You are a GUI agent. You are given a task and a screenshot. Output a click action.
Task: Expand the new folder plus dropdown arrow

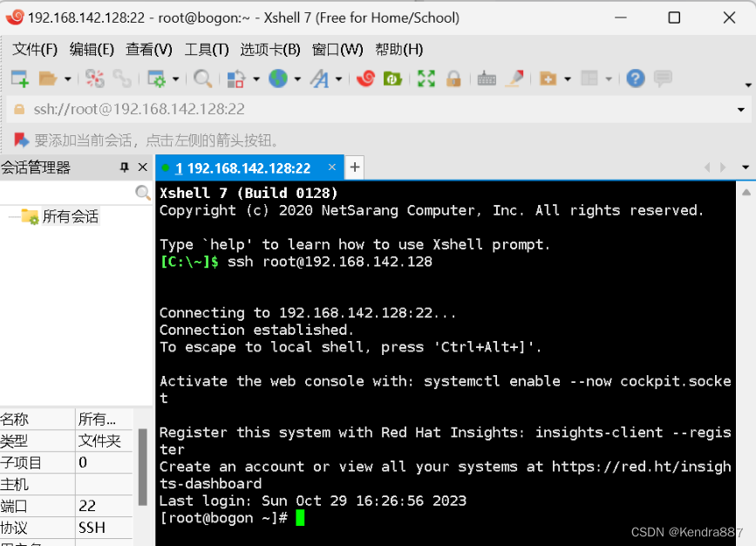tap(568, 78)
